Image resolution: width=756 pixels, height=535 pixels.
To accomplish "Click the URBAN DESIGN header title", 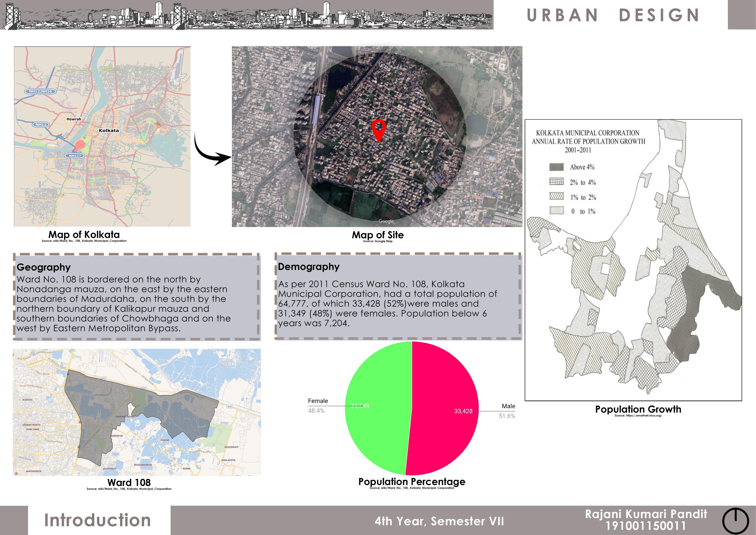I will pyautogui.click(x=613, y=15).
